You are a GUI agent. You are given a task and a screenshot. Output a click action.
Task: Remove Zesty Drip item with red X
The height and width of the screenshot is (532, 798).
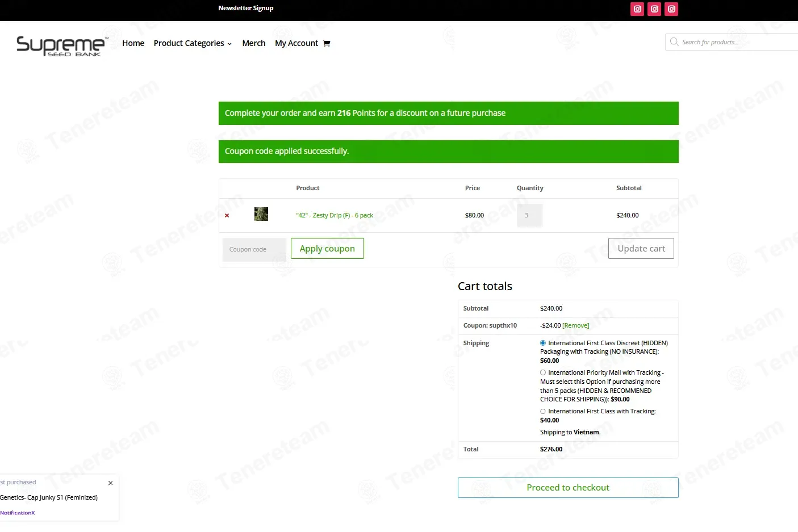click(227, 216)
